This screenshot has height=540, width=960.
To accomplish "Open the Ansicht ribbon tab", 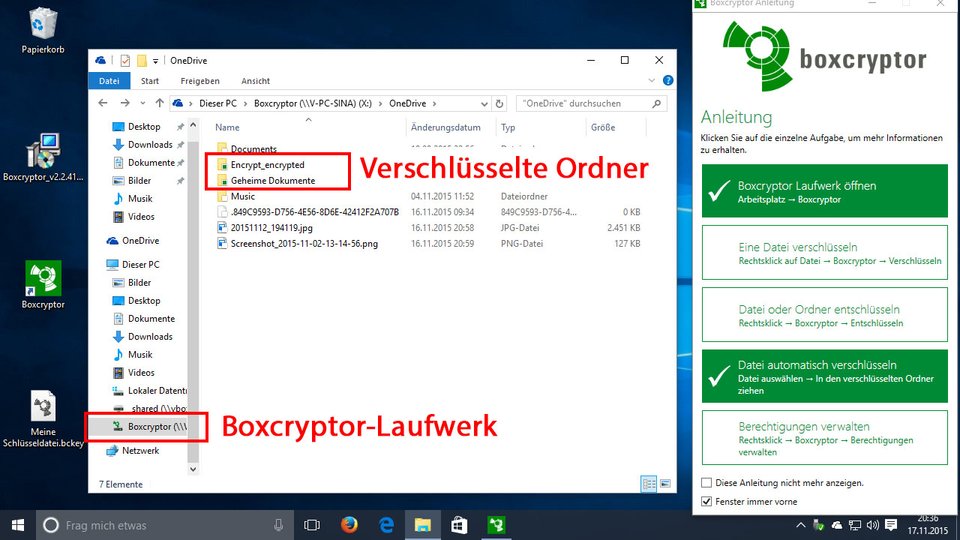I will point(255,81).
